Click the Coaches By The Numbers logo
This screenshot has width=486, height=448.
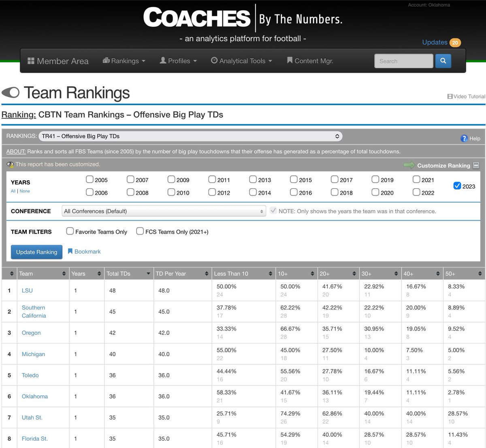(x=243, y=18)
